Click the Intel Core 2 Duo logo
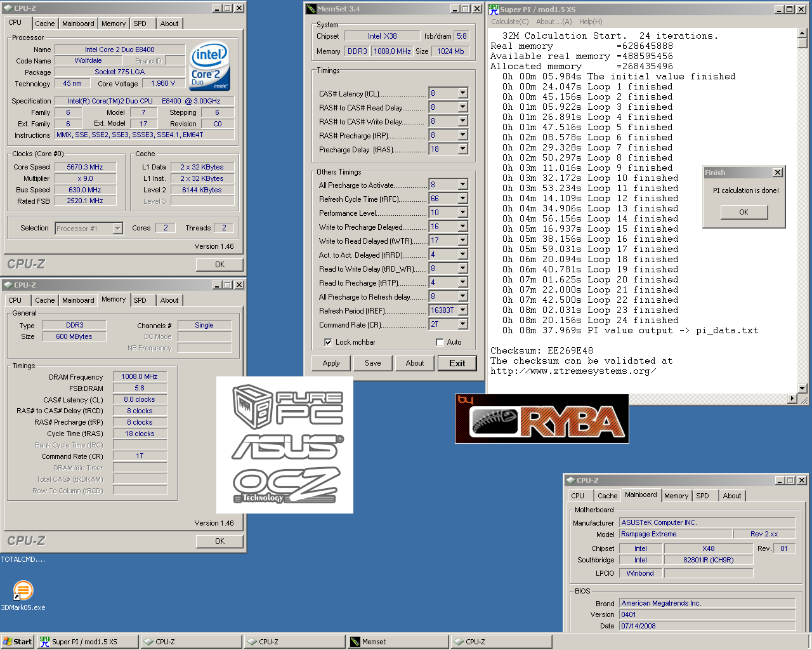The width and height of the screenshot is (812, 650). 210,67
